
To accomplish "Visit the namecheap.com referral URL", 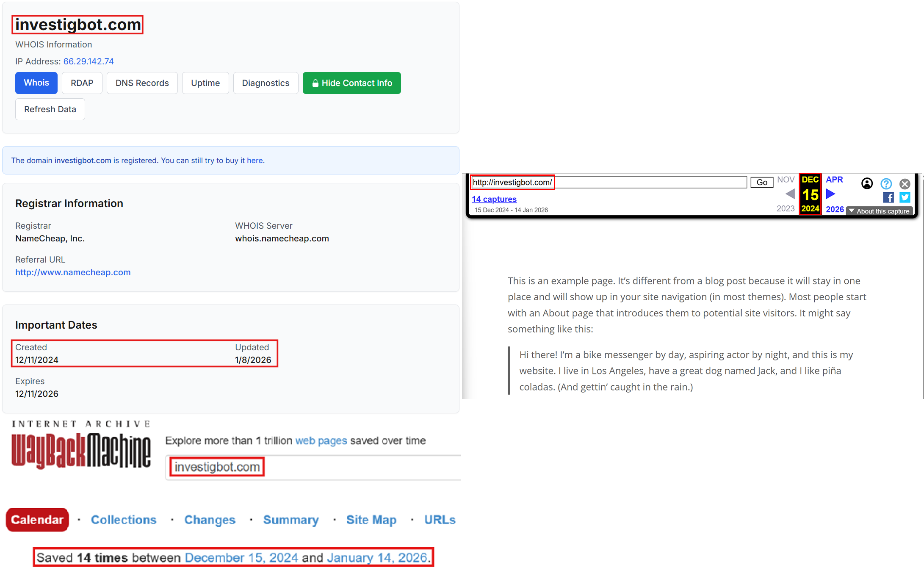I will click(73, 272).
